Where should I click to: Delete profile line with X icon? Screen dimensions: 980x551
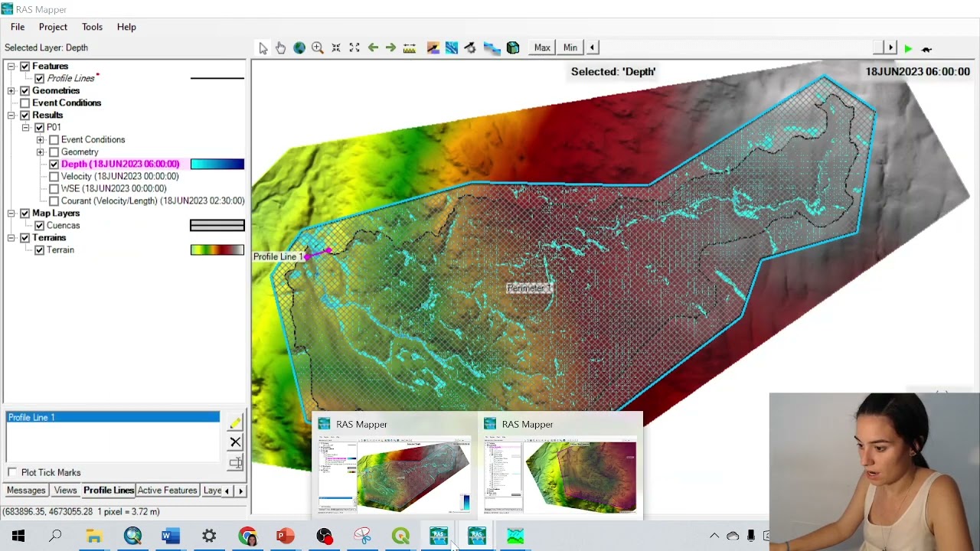pos(235,442)
